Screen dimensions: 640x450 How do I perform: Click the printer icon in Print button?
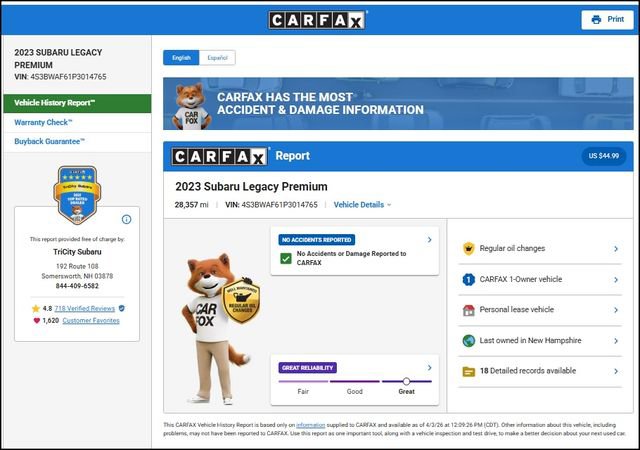(596, 19)
